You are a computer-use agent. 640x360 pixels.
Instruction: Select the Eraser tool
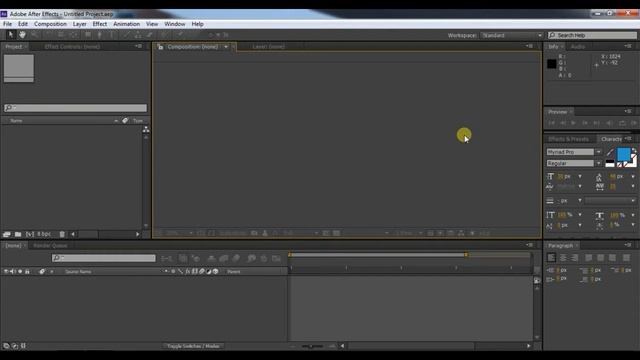pyautogui.click(x=149, y=35)
